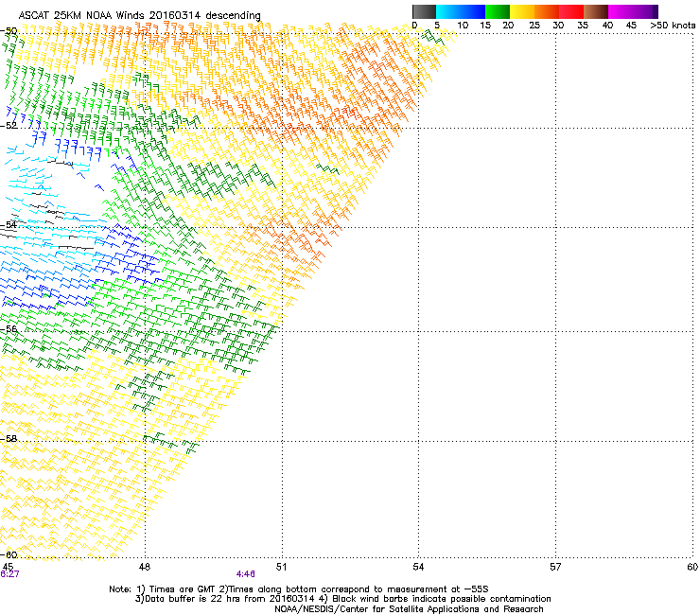700x615 pixels.
Task: Click the longitude label '54'
Action: [x=418, y=567]
